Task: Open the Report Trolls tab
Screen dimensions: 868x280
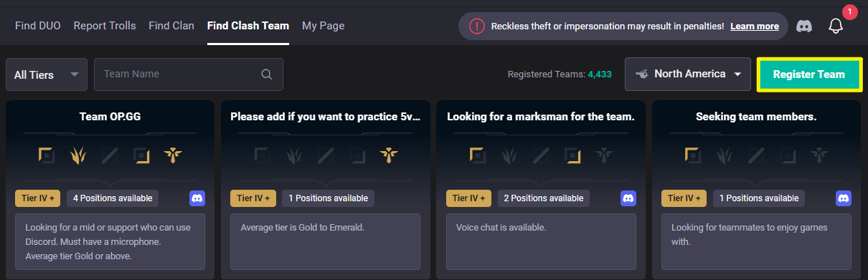Action: click(x=104, y=26)
